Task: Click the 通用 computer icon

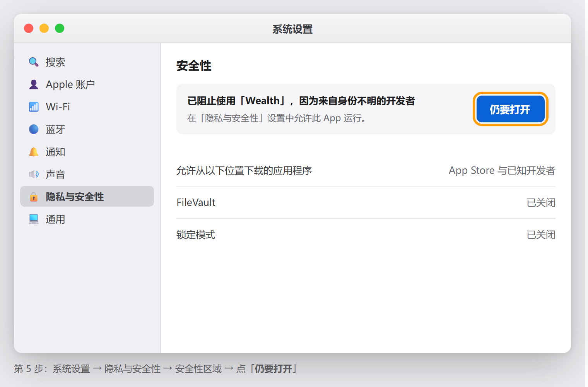Action: 34,219
